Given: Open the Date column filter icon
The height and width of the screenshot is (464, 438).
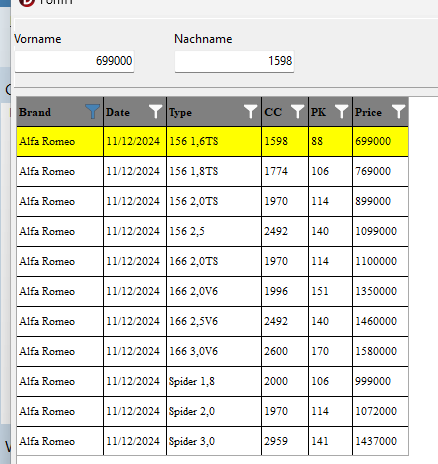Looking at the screenshot, I should (x=155, y=111).
